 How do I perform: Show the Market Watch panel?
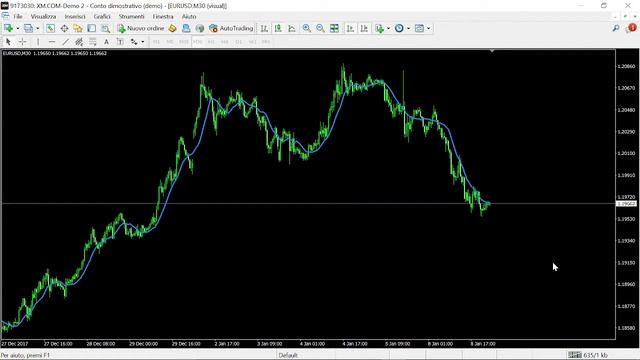(x=50, y=28)
